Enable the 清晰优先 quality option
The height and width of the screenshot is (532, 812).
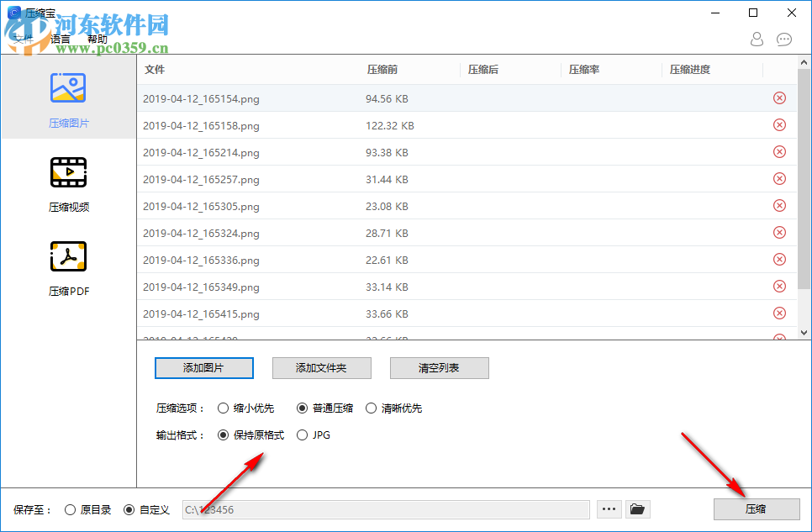tap(371, 408)
